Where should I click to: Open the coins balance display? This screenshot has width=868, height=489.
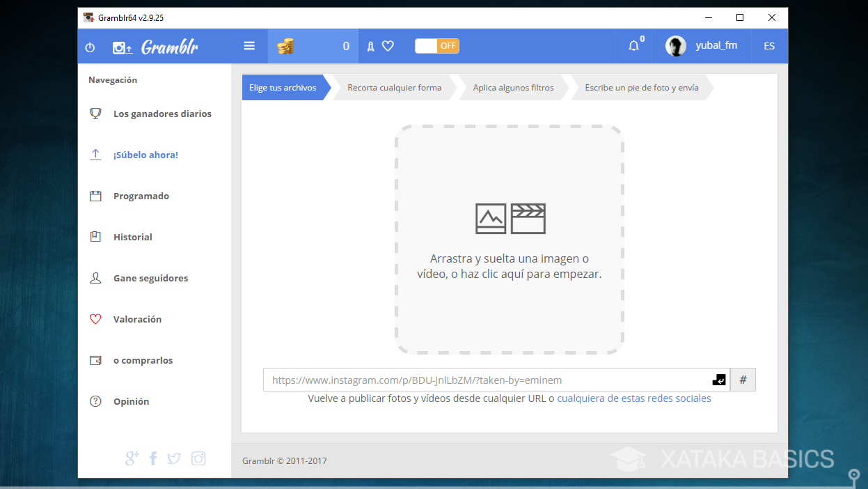click(x=313, y=45)
